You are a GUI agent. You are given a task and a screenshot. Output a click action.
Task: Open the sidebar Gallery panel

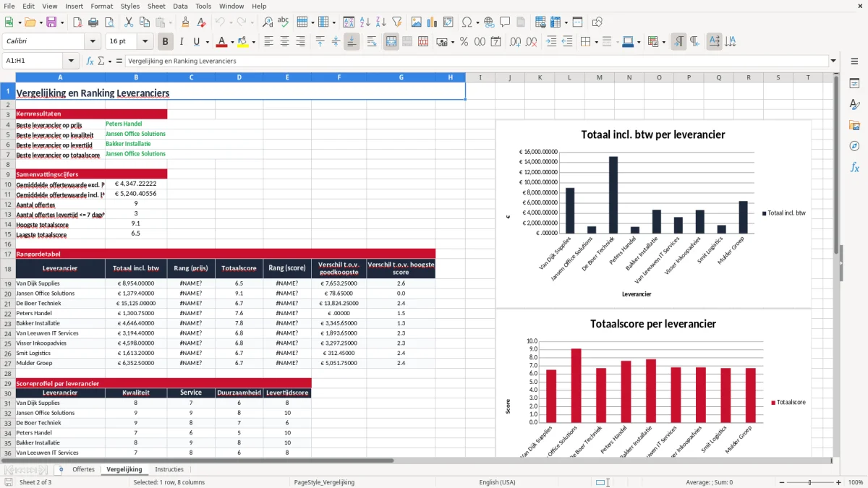(x=854, y=125)
